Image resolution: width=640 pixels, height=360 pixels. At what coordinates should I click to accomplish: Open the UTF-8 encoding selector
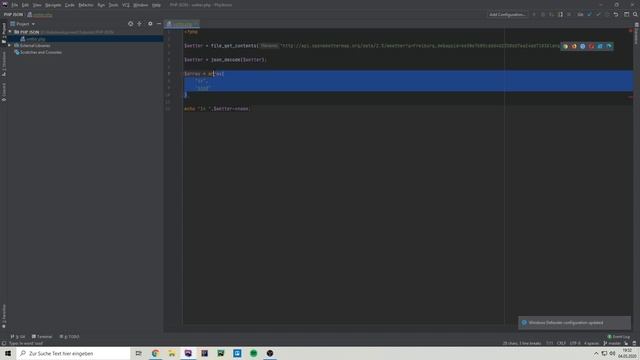click(575, 344)
